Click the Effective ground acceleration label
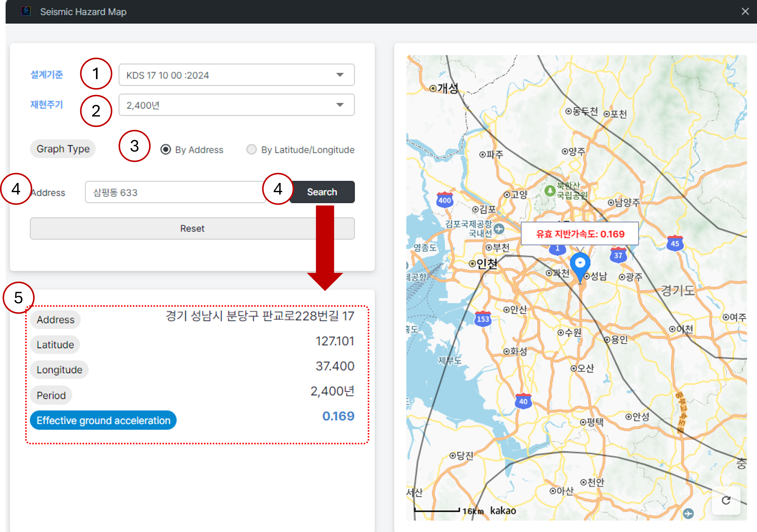 (103, 420)
